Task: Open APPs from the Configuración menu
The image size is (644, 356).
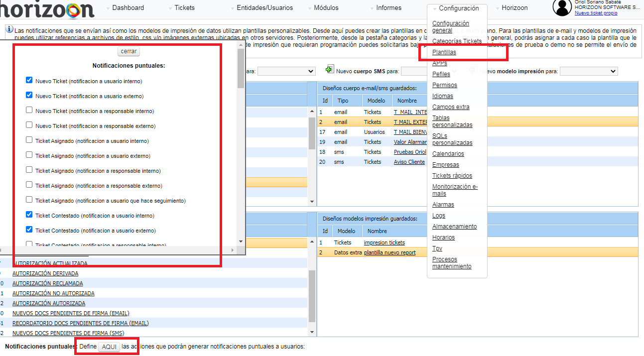Action: click(x=440, y=63)
